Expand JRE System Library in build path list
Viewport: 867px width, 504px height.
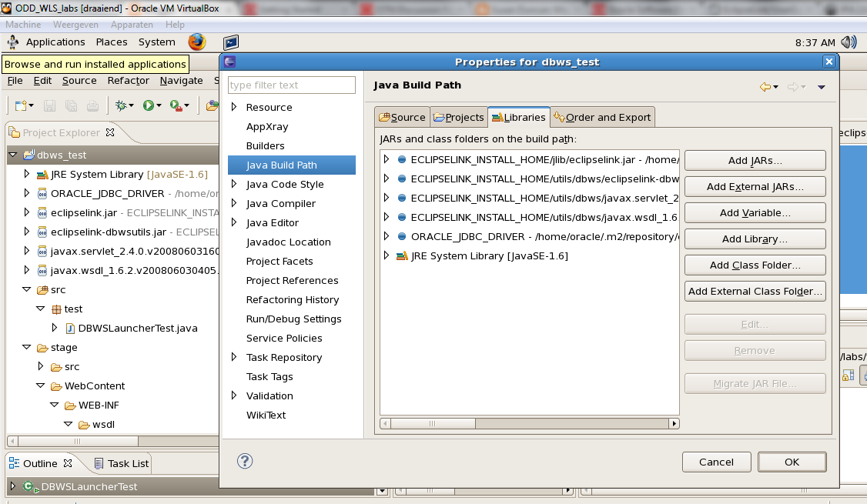coord(387,255)
